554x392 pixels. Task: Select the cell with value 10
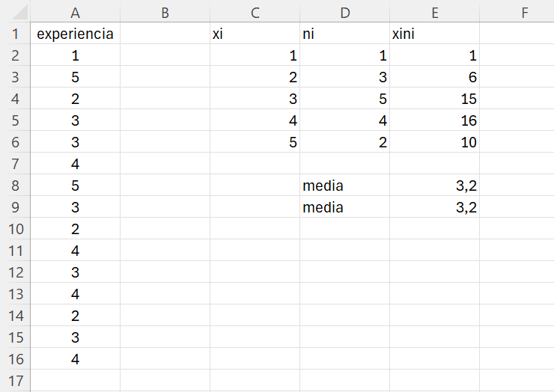[x=434, y=142]
